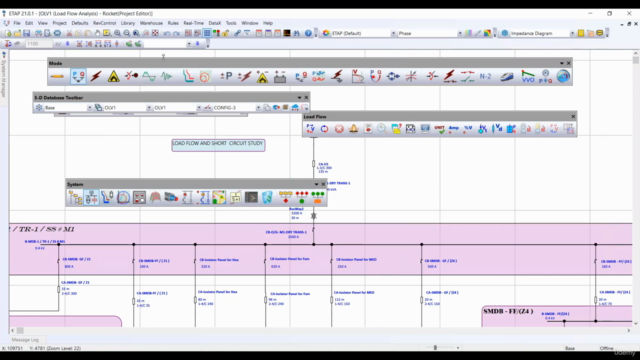Image resolution: width=640 pixels, height=360 pixels.
Task: Expand System toolbar options arrow
Action: point(316,184)
